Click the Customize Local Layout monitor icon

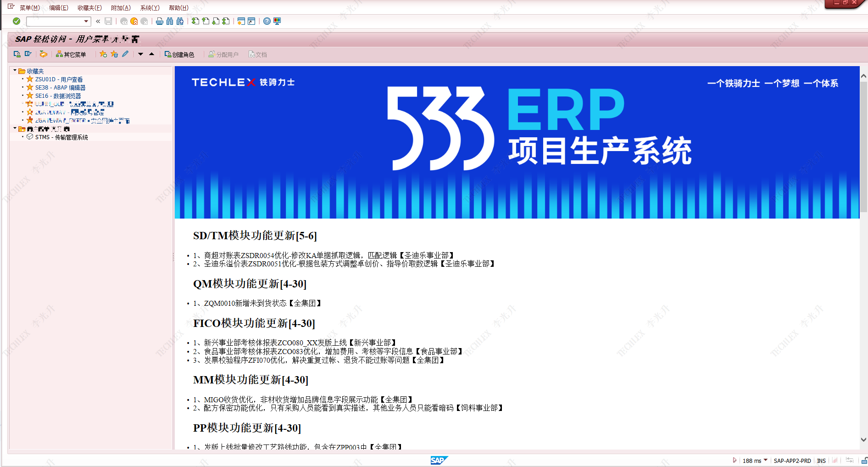pos(277,21)
